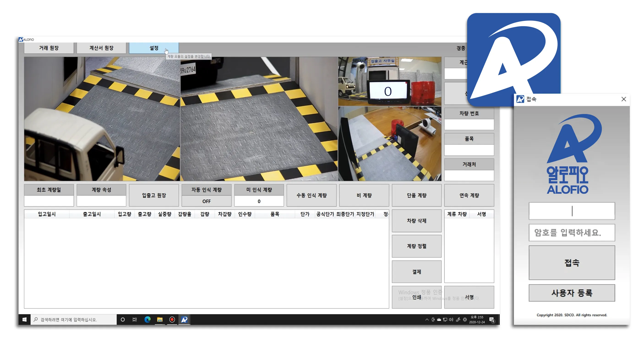Click the 비 계량 button

click(x=364, y=195)
